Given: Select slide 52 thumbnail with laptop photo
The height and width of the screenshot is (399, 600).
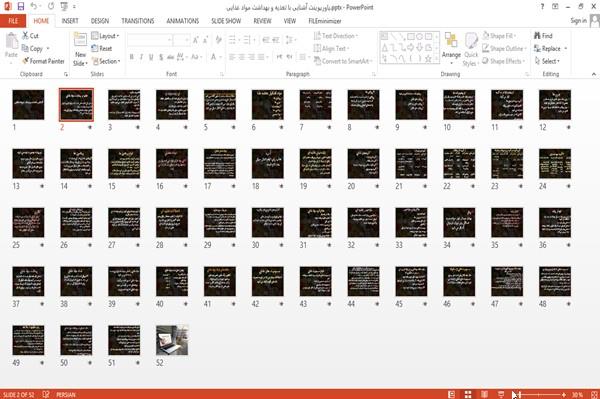Looking at the screenshot, I should [172, 340].
